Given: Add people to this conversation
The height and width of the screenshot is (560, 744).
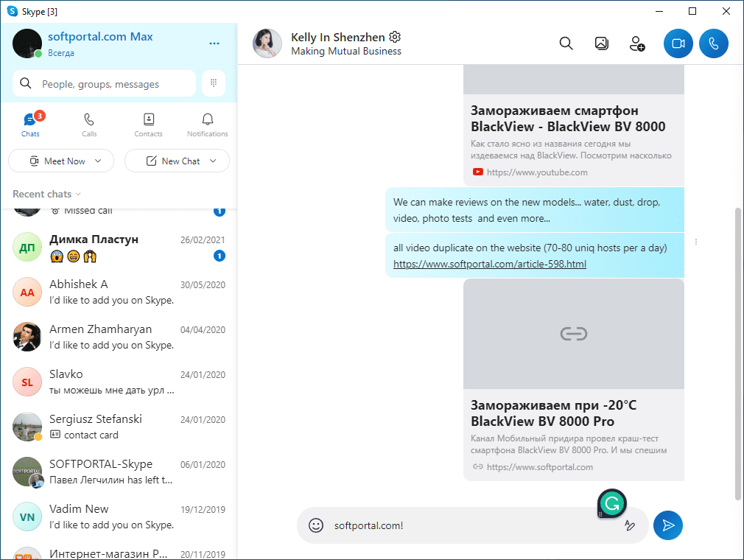Looking at the screenshot, I should pos(636,43).
